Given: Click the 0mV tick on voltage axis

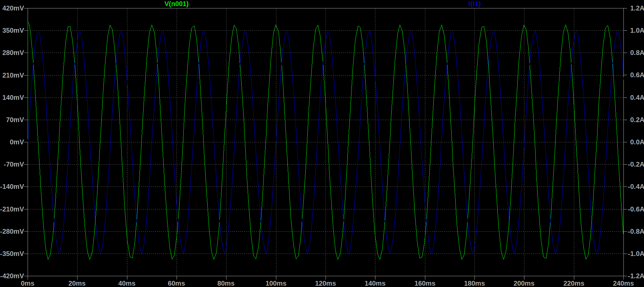Looking at the screenshot, I should (17, 142).
